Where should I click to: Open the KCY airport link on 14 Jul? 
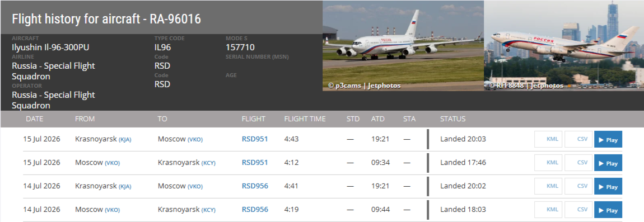click(208, 210)
